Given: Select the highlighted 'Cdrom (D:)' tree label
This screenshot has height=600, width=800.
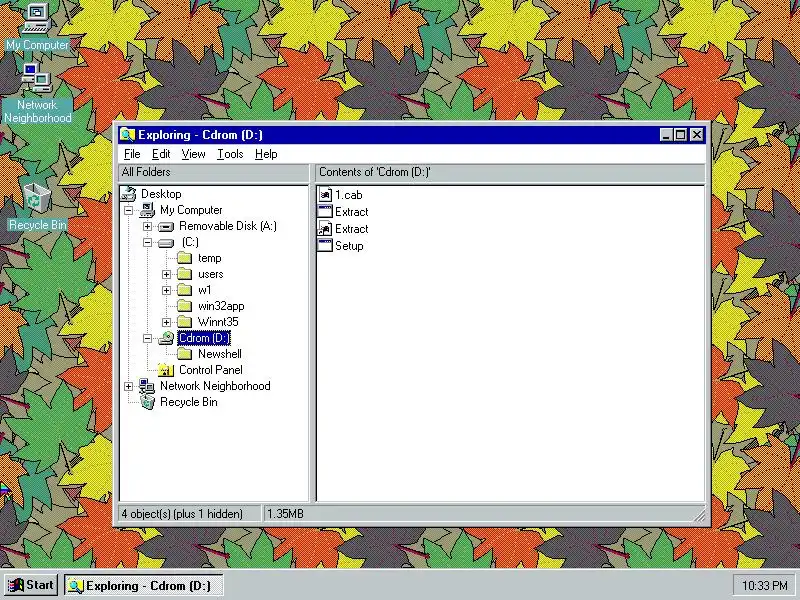Looking at the screenshot, I should [x=204, y=338].
